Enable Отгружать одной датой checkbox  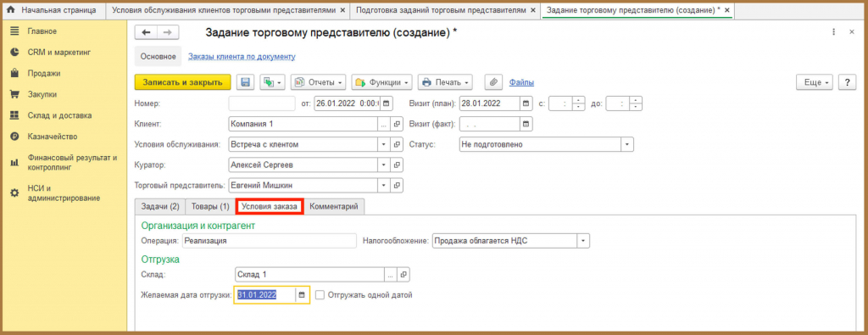coord(320,295)
